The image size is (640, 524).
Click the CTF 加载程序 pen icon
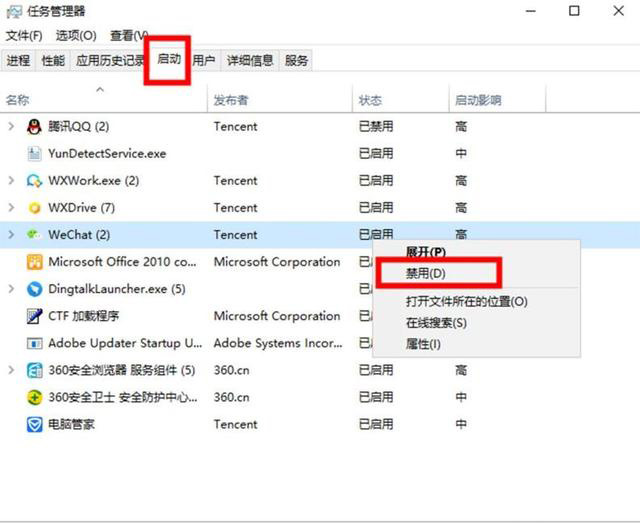[x=34, y=316]
